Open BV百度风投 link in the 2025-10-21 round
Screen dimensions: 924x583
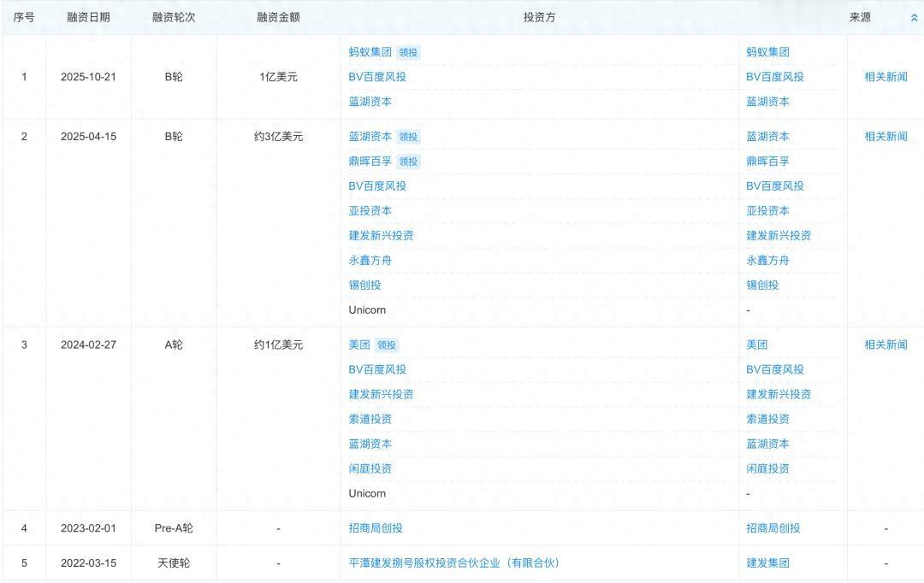tap(375, 77)
